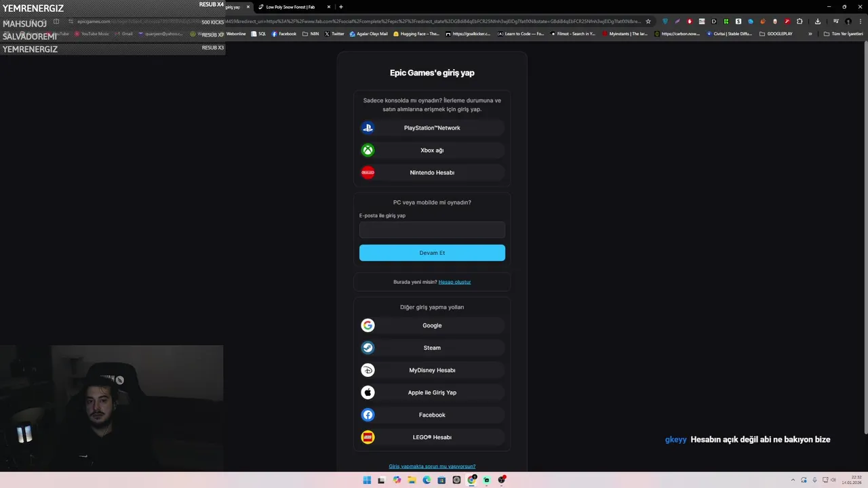Viewport: 868px width, 488px height.
Task: Open the Filmot bookmark
Action: tap(573, 33)
